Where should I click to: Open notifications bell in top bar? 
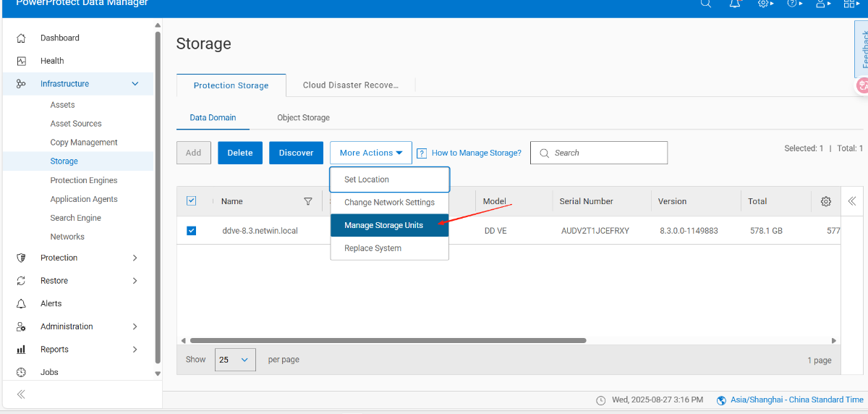[735, 4]
